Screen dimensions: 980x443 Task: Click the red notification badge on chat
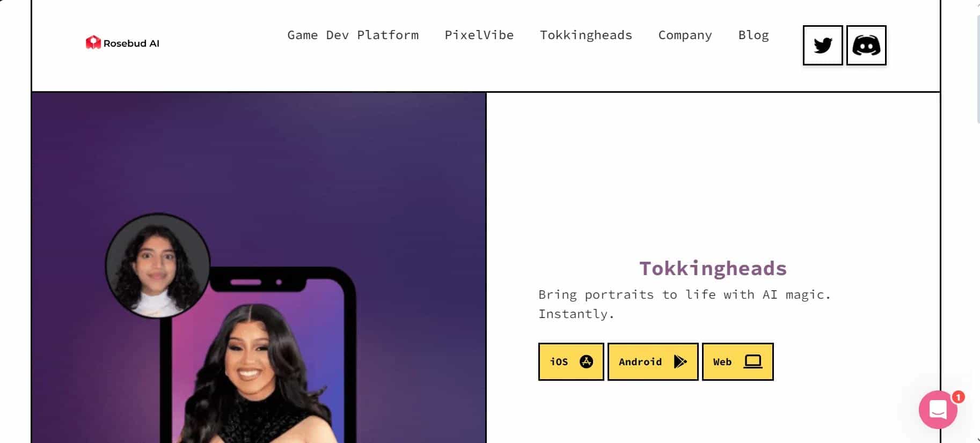coord(958,397)
